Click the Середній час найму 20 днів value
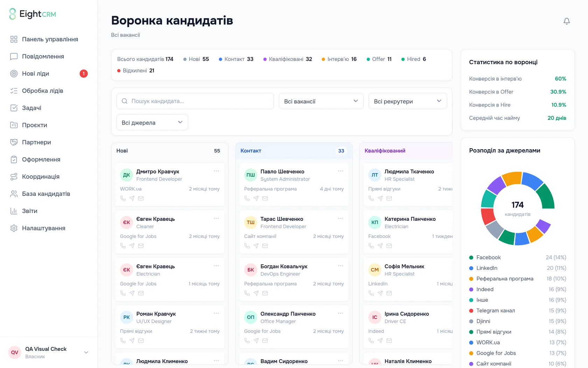588x368 pixels. 557,118
